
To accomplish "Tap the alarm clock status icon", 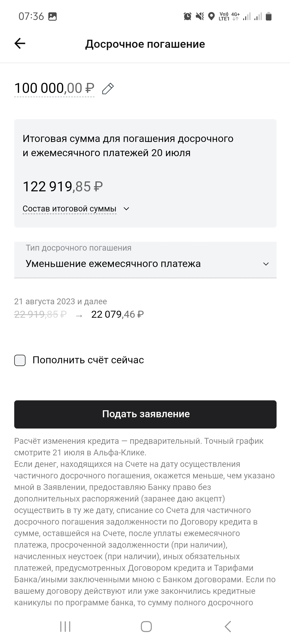I will pos(187,17).
